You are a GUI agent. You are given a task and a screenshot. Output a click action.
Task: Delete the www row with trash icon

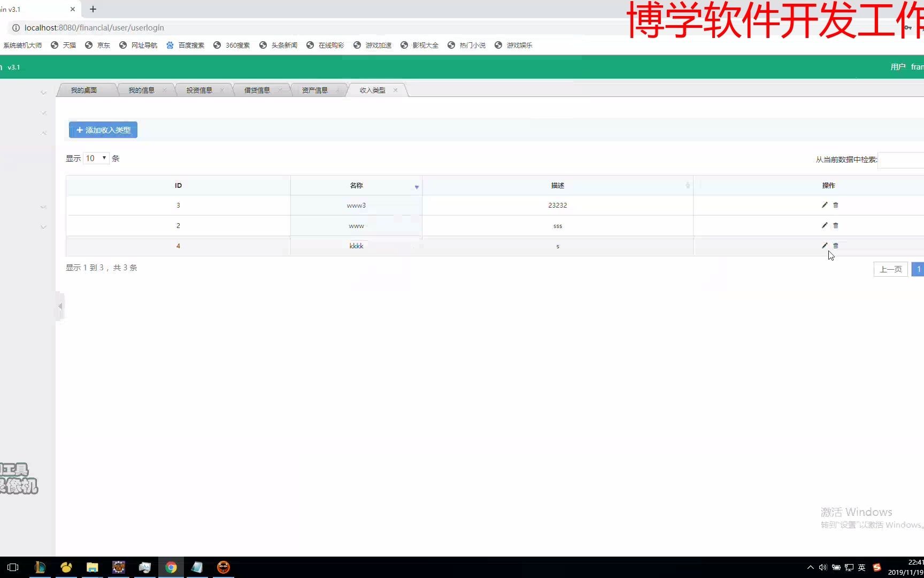click(x=836, y=225)
